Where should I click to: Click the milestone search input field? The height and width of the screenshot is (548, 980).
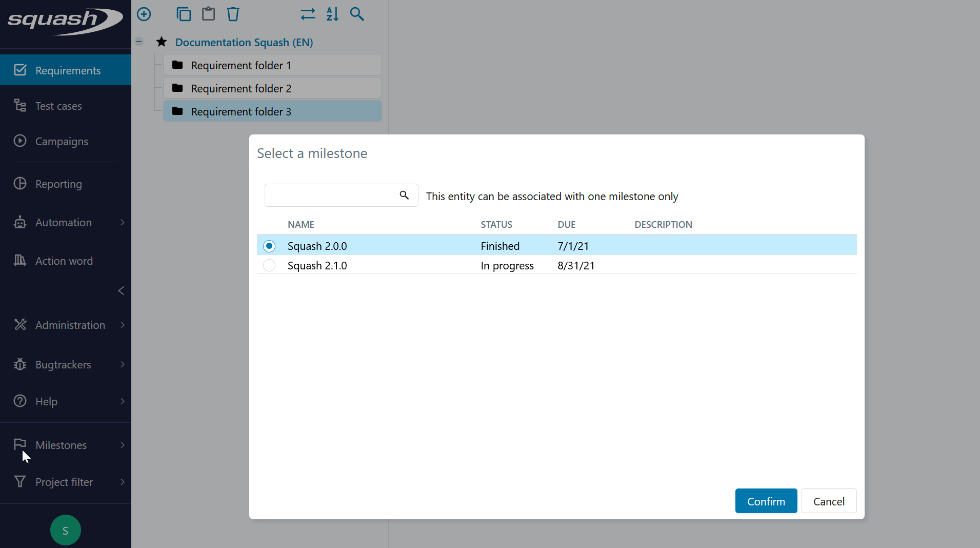331,195
